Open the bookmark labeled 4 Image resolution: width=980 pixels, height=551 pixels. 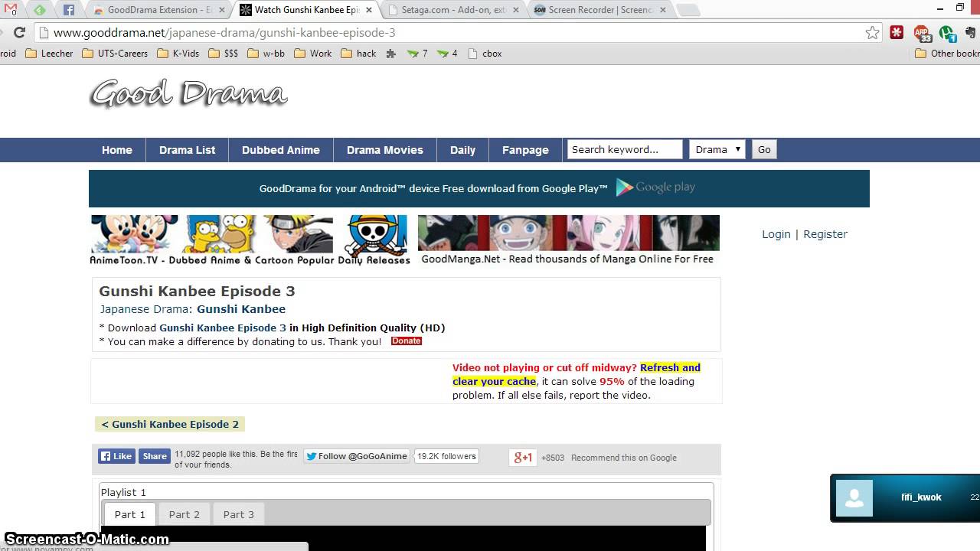(447, 54)
